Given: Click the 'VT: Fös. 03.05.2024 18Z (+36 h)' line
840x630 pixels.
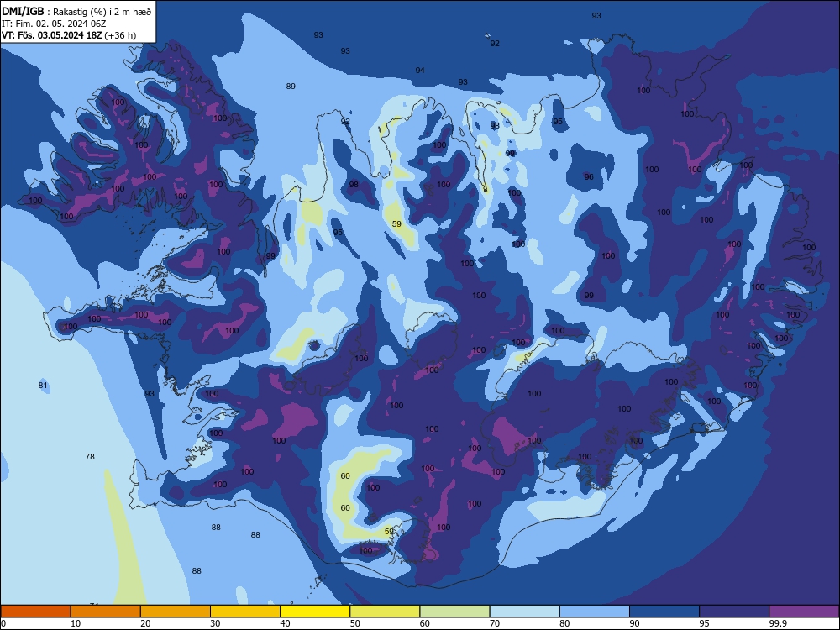Looking at the screenshot, I should pos(69,35).
